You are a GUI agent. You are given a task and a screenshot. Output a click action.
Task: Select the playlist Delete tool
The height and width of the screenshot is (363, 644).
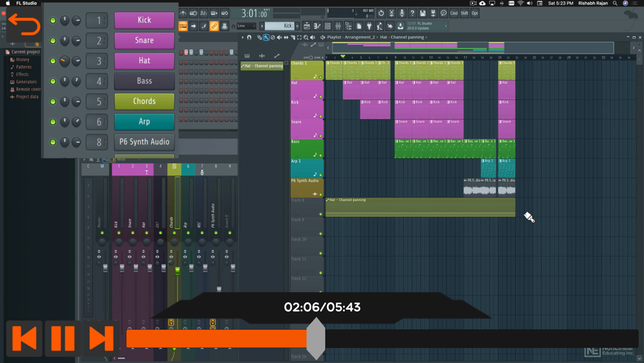pyautogui.click(x=272, y=37)
